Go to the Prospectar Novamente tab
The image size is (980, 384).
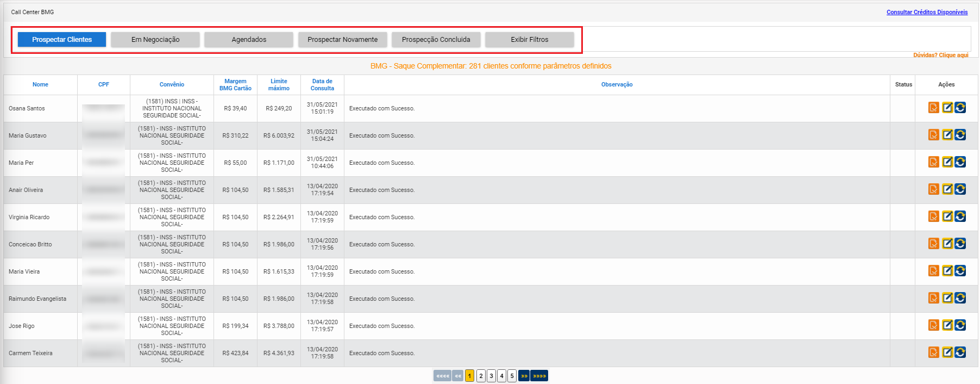coord(342,40)
